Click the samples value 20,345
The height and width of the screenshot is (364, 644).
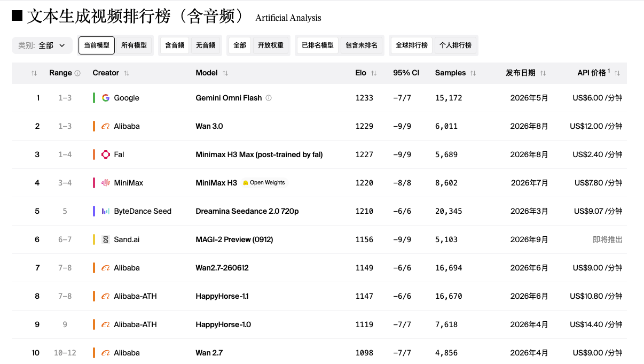coord(449,211)
